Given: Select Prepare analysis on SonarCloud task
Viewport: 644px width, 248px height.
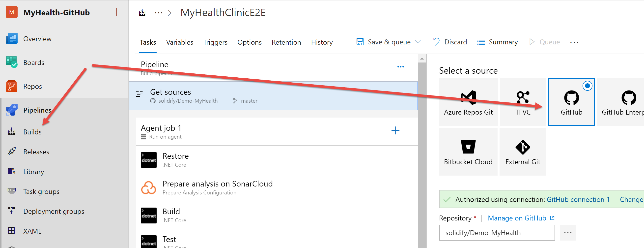Looking at the screenshot, I should [x=277, y=187].
